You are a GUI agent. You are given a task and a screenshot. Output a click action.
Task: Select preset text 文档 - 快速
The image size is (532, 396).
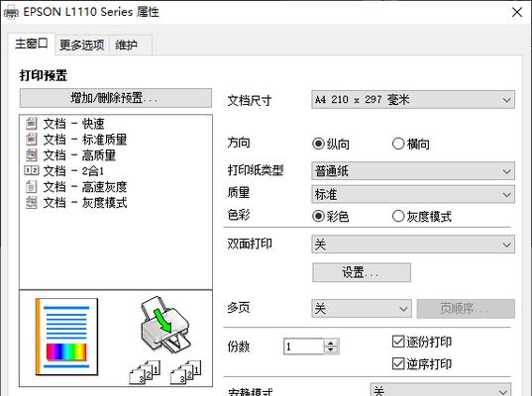tap(73, 124)
